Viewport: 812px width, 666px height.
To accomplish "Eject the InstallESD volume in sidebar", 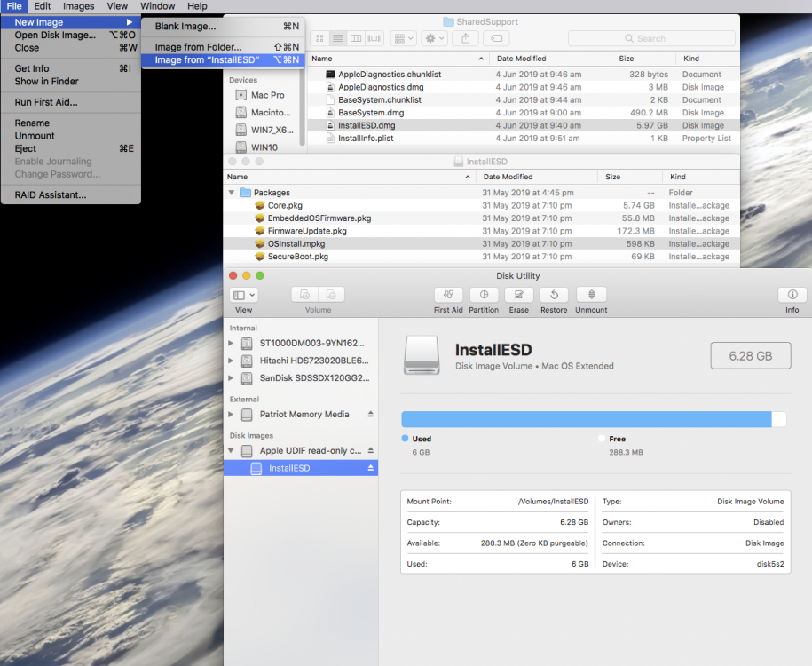I will [371, 467].
